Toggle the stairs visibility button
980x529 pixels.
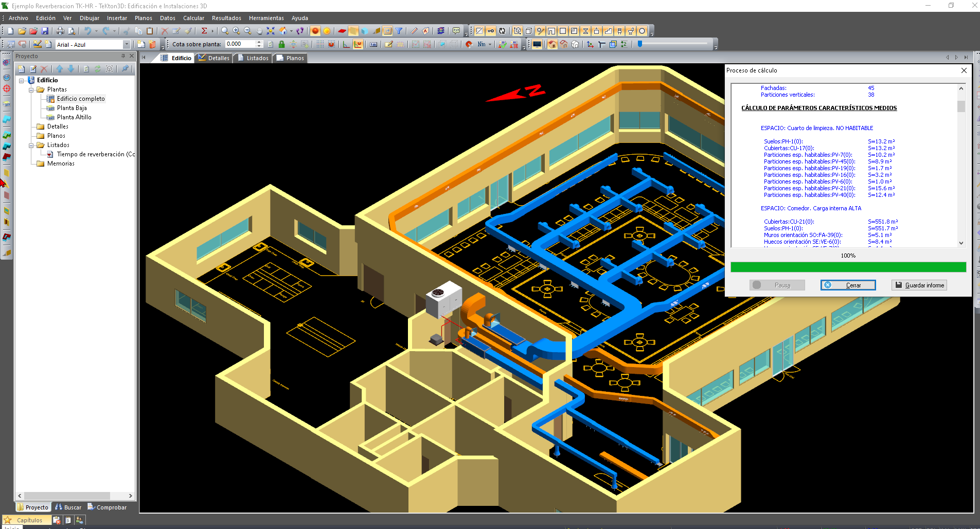click(x=608, y=31)
